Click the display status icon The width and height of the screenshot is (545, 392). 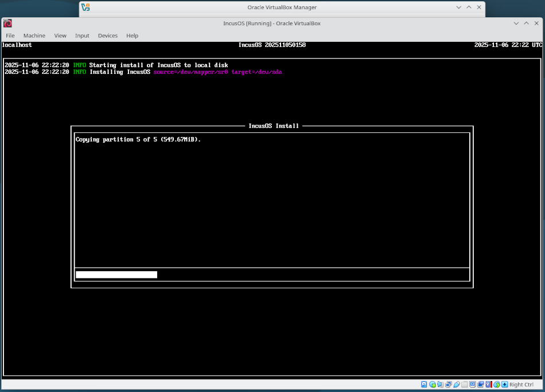(473, 385)
